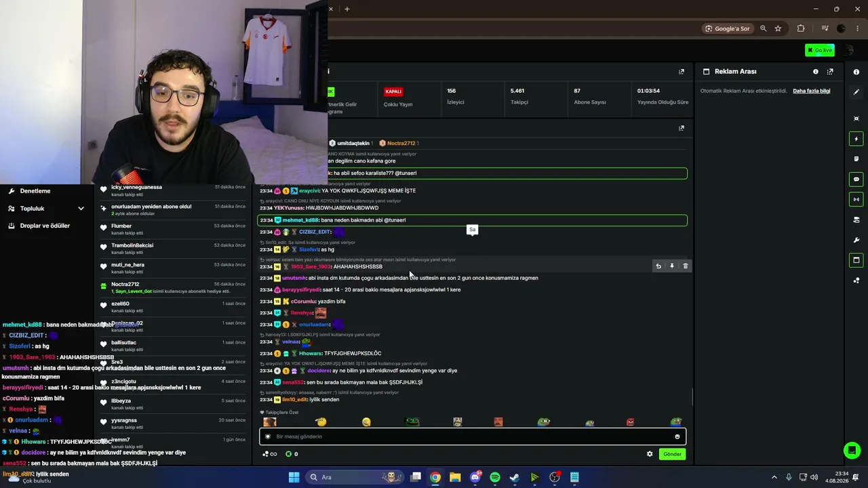Open the browser zoom magnifier icon

[764, 28]
